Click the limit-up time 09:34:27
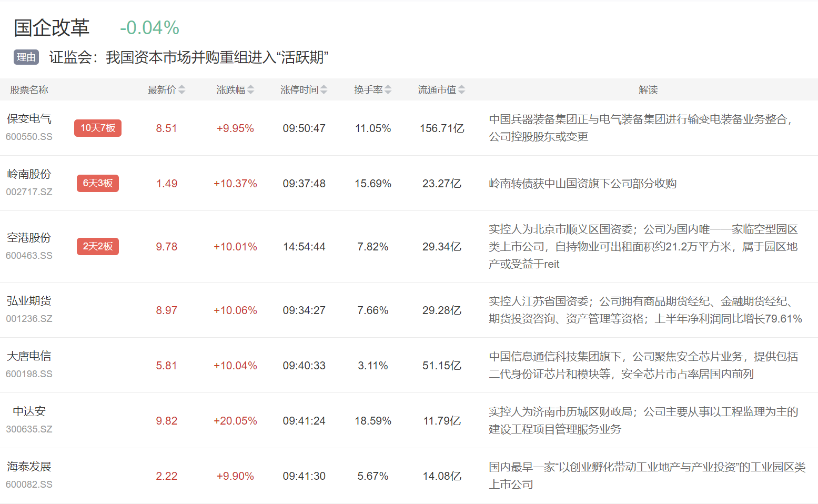The width and height of the screenshot is (818, 504). point(304,310)
